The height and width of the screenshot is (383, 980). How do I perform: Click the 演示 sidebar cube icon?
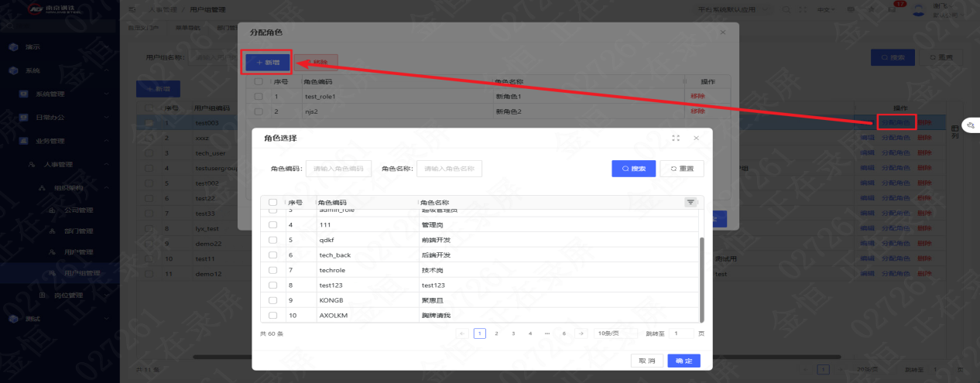pyautogui.click(x=13, y=46)
